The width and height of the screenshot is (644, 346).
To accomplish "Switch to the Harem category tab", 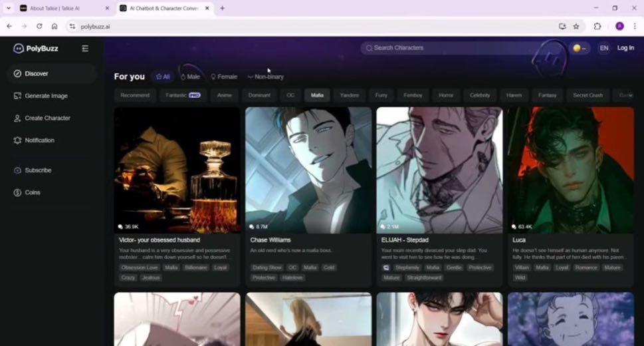I will pos(514,95).
